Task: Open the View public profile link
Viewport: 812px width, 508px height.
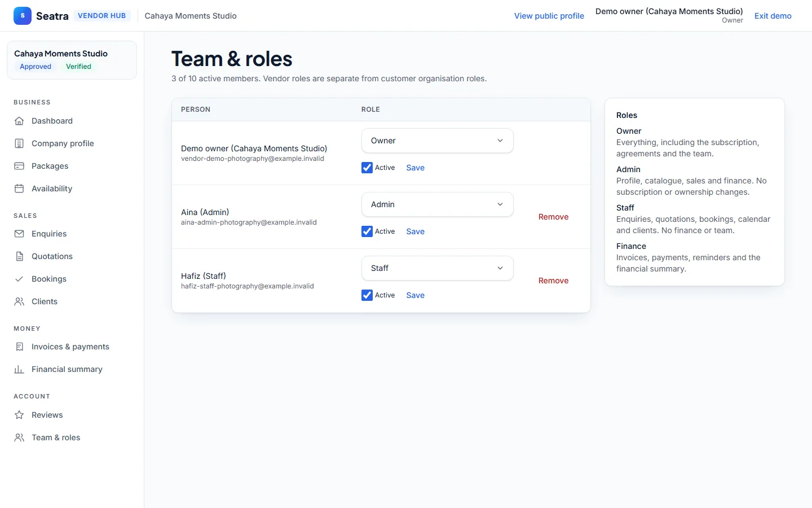Action: click(549, 16)
